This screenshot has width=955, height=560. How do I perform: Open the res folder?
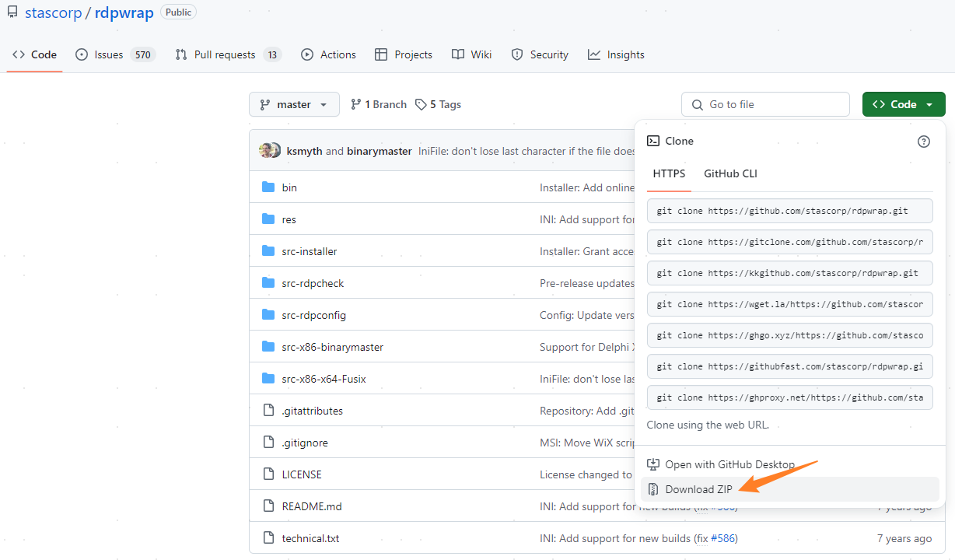point(289,219)
